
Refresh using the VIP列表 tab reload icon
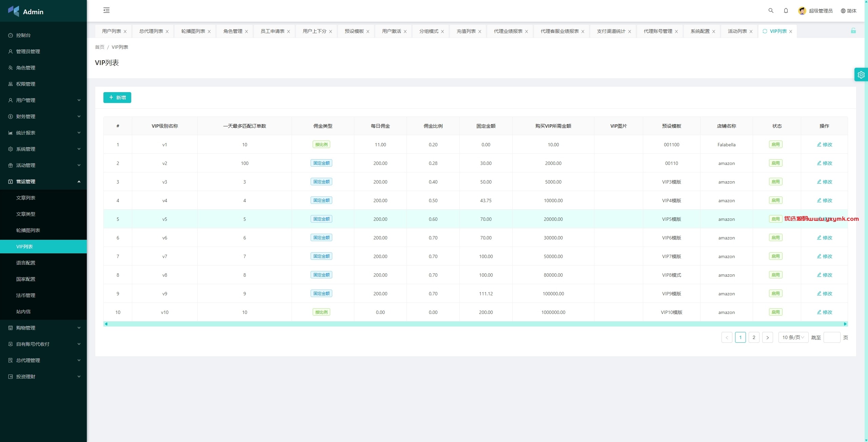click(765, 31)
